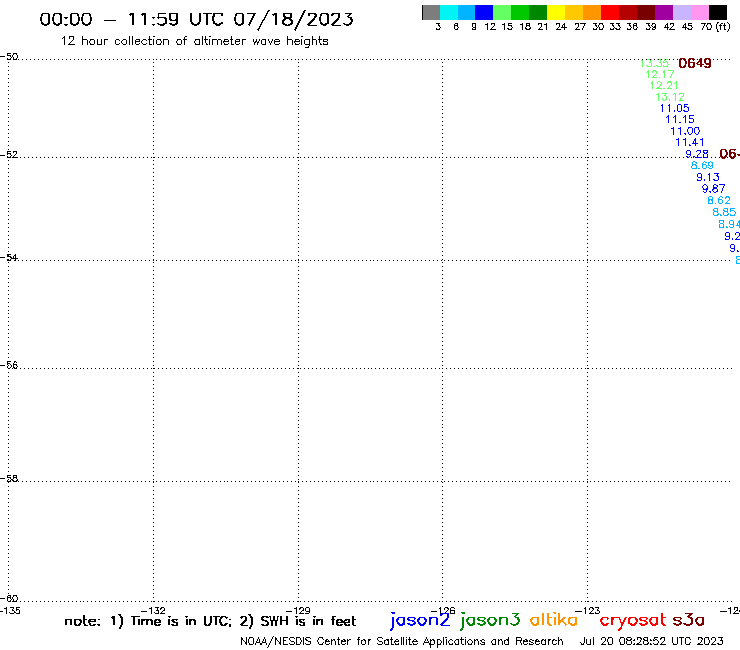Click the NOAA/NESDIS credit line
The image size is (740, 650).
(402, 642)
